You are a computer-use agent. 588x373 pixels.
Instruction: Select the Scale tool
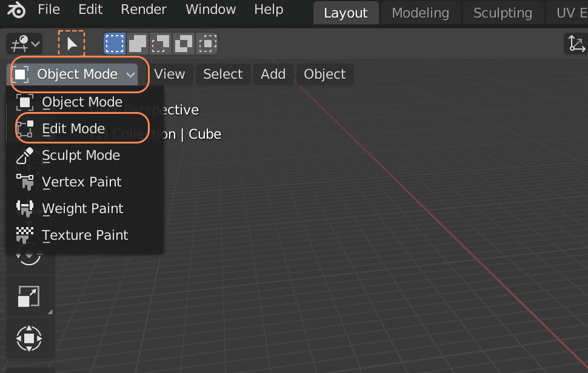(x=29, y=297)
